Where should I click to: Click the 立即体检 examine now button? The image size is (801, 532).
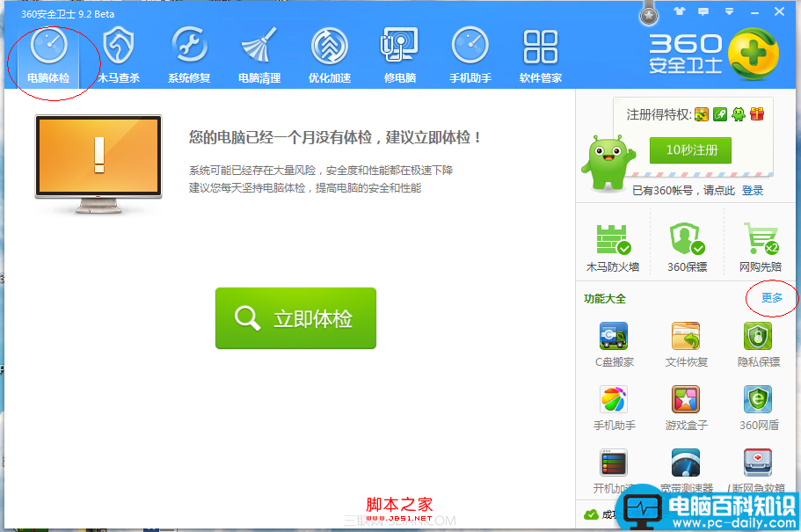pyautogui.click(x=295, y=318)
